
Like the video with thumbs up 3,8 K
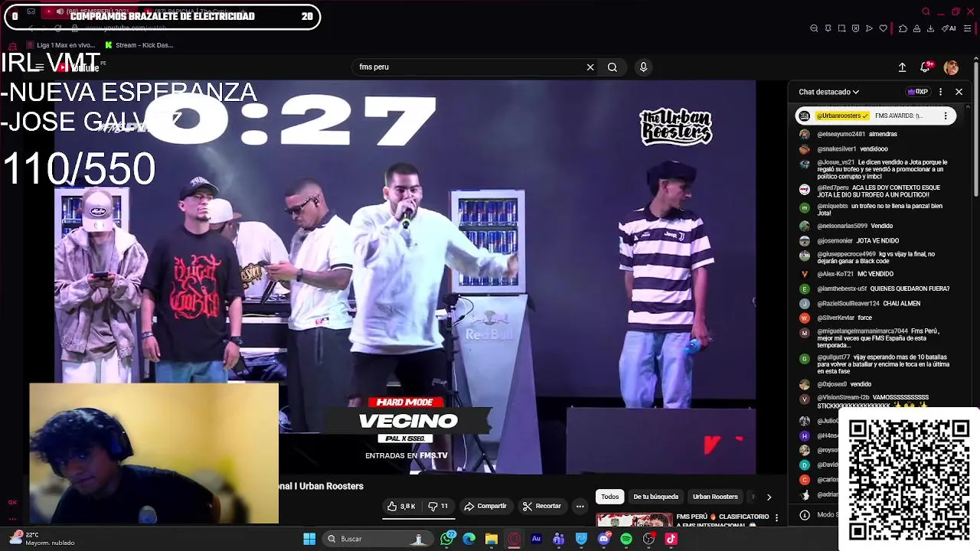point(401,507)
